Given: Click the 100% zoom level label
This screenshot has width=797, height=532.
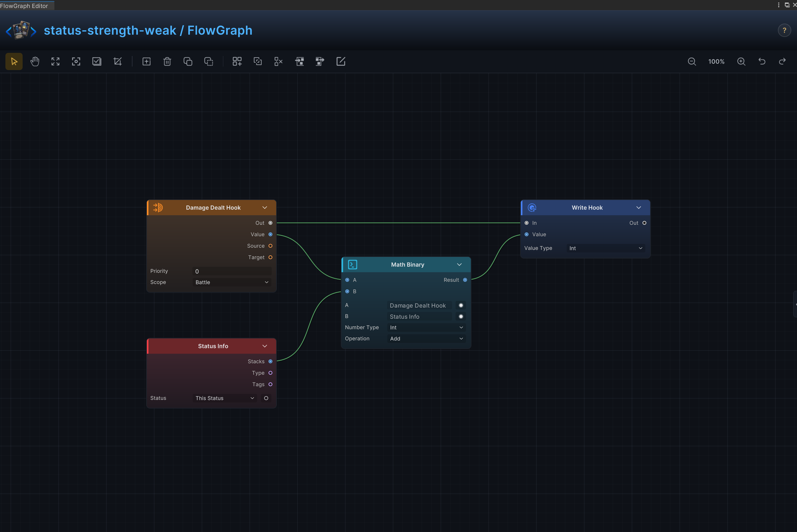Looking at the screenshot, I should [x=716, y=61].
